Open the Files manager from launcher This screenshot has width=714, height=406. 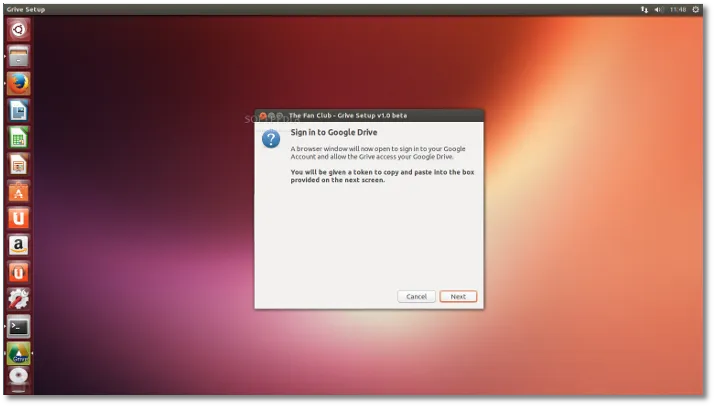pyautogui.click(x=18, y=56)
